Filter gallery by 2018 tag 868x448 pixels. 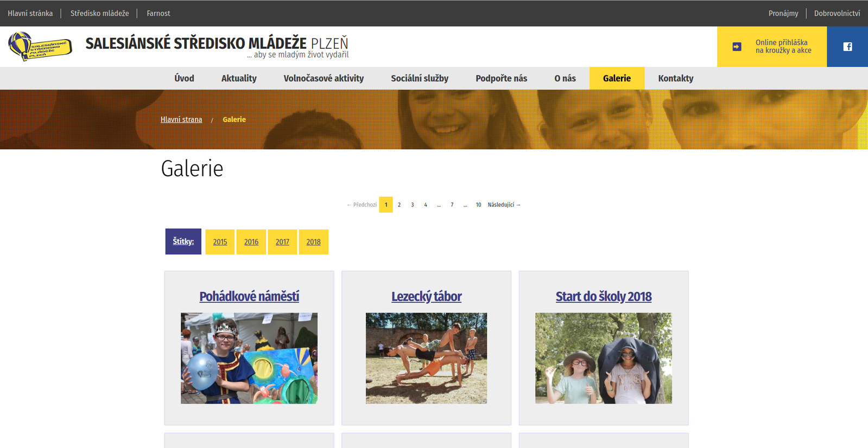coord(313,242)
